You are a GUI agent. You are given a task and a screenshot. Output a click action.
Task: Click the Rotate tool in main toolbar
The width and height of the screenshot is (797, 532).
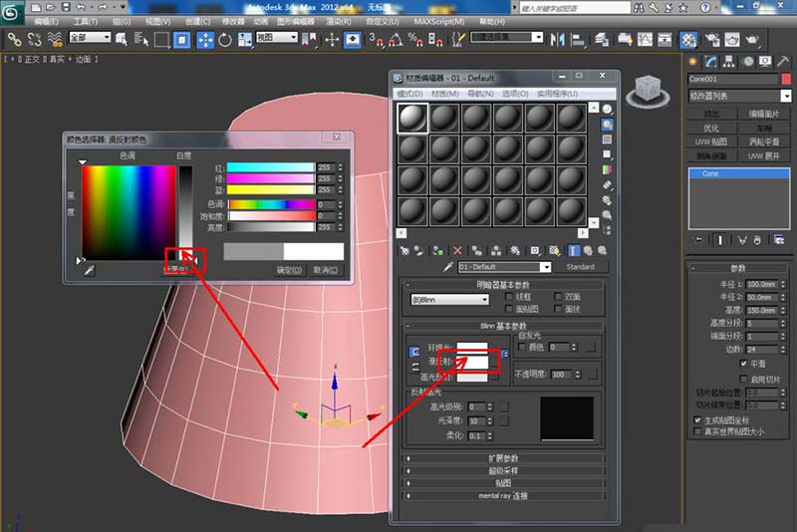point(225,40)
